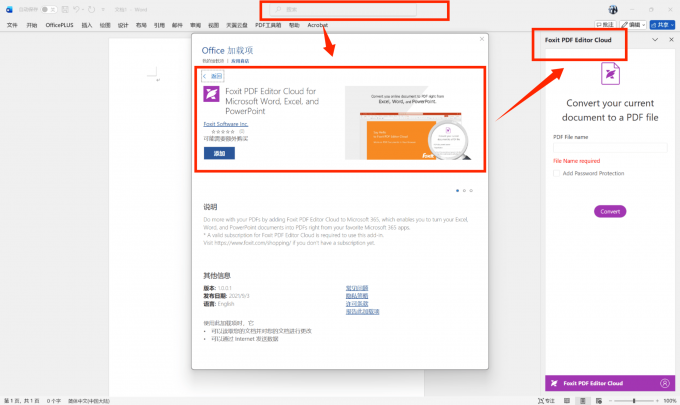The width and height of the screenshot is (680, 405).
Task: Click the page count in status bar
Action: click(x=22, y=401)
